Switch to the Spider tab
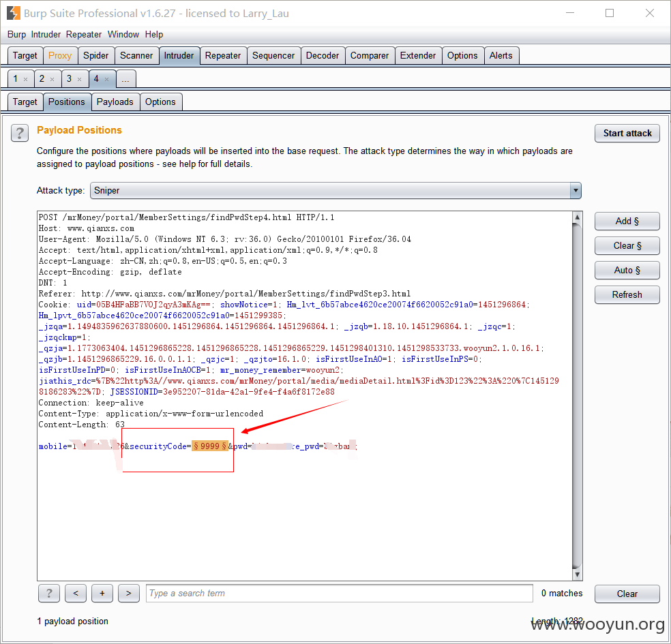 pyautogui.click(x=96, y=56)
